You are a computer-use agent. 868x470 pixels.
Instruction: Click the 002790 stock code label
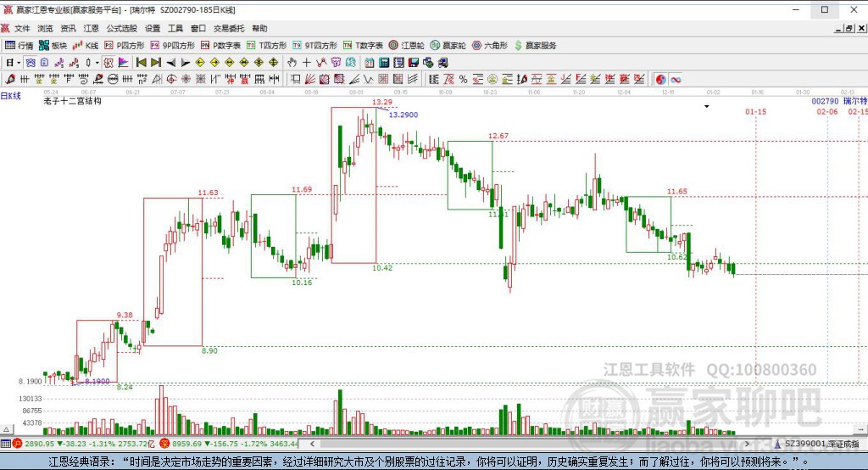click(x=825, y=102)
